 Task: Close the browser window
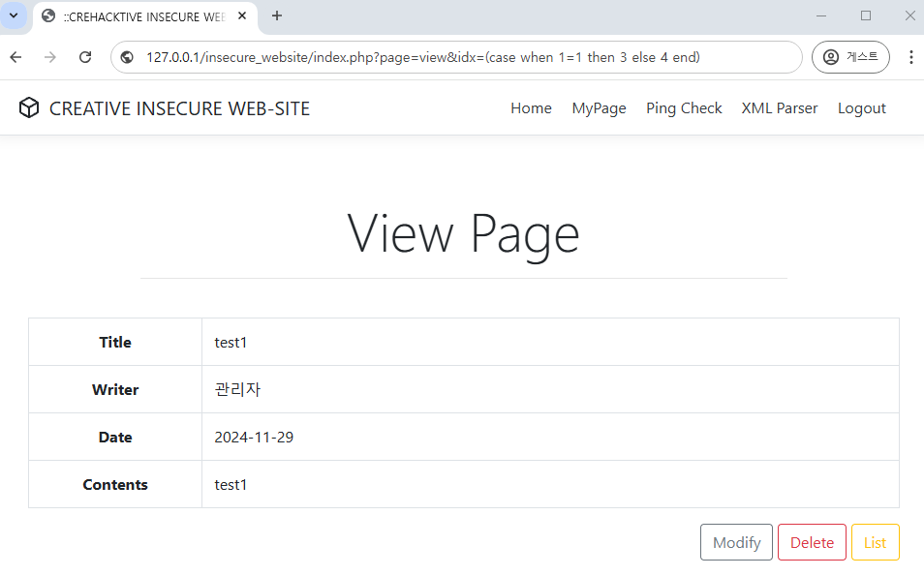click(909, 15)
